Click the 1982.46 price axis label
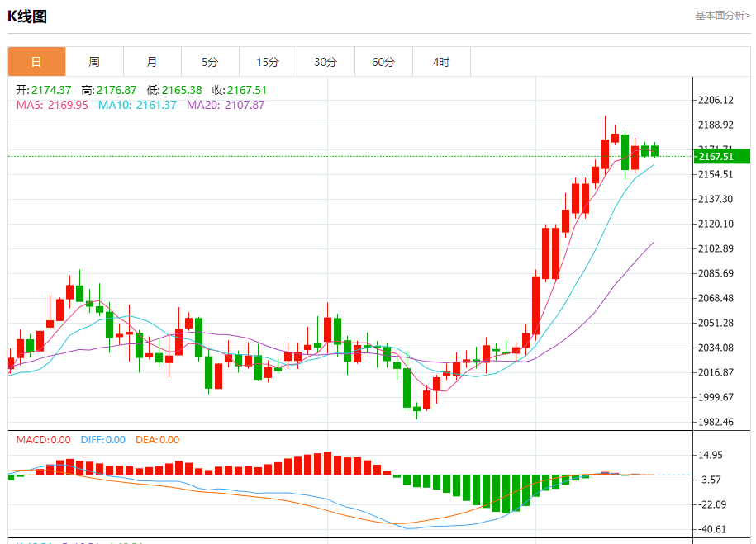The width and height of the screenshot is (756, 544). pyautogui.click(x=716, y=422)
